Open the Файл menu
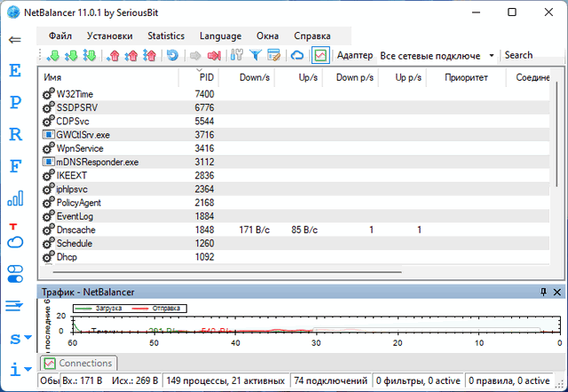Screen dimensions: 568x392 60,35
